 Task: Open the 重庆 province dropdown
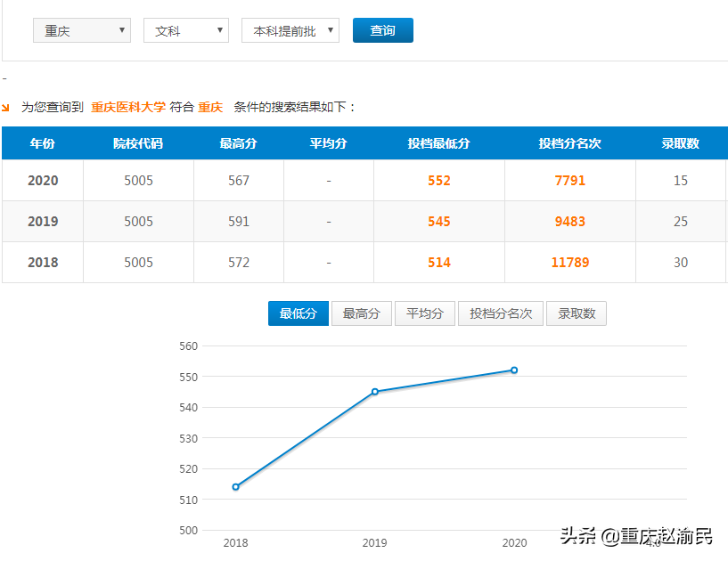(x=81, y=29)
